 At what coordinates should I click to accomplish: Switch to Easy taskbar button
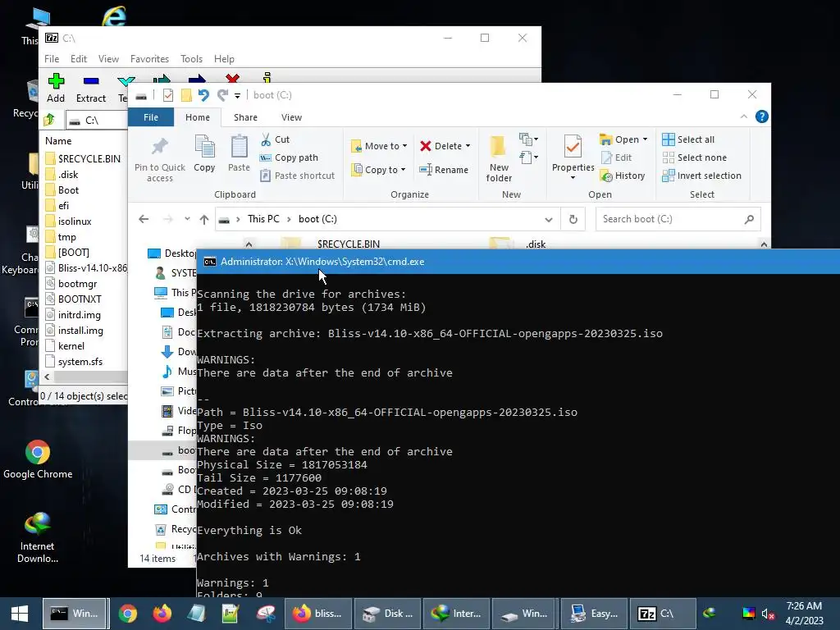coord(594,614)
